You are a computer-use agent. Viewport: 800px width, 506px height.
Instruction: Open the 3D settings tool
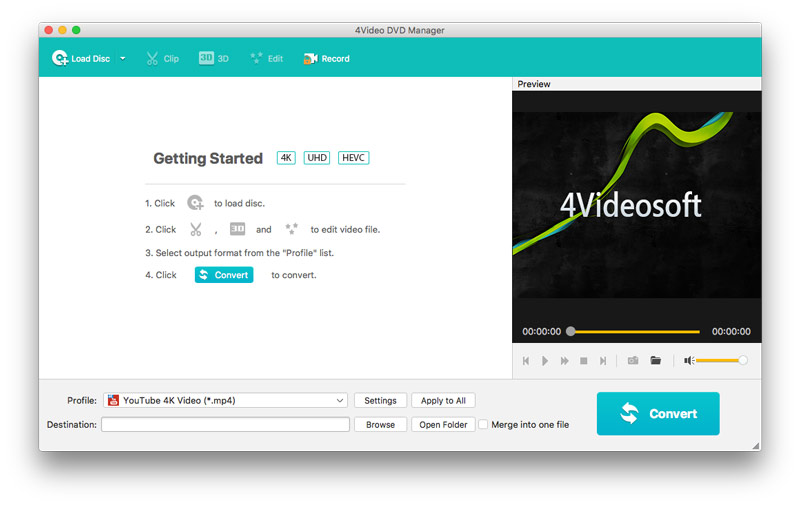point(214,58)
